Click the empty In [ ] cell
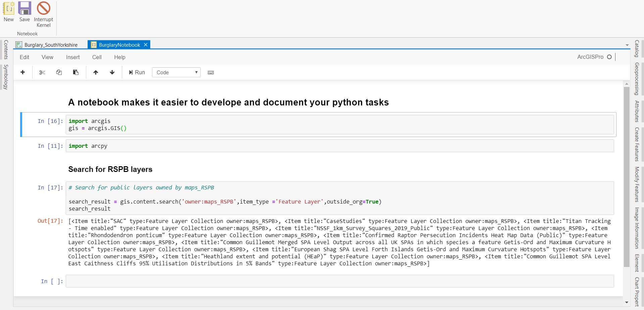The height and width of the screenshot is (310, 644). tap(340, 281)
